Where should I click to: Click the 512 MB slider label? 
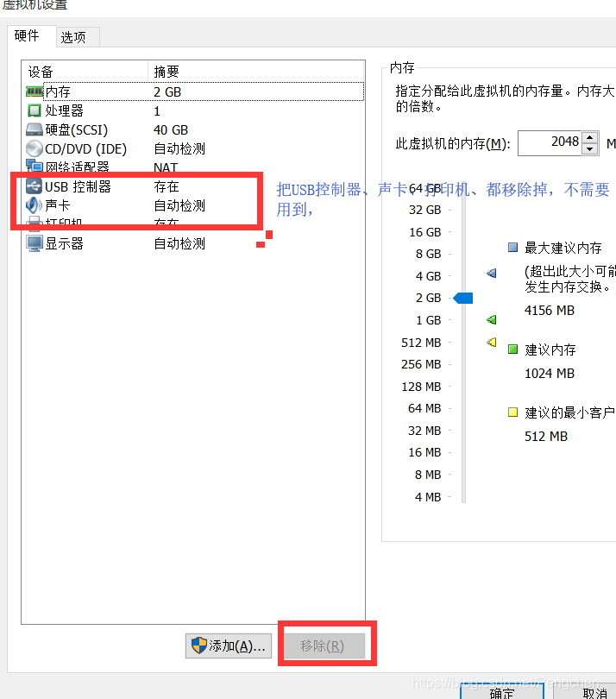point(421,343)
